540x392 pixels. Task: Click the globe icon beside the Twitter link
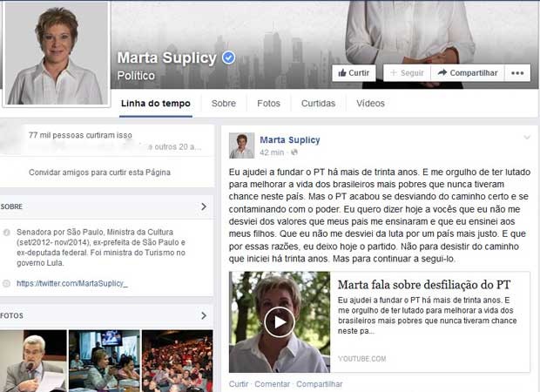(x=7, y=284)
